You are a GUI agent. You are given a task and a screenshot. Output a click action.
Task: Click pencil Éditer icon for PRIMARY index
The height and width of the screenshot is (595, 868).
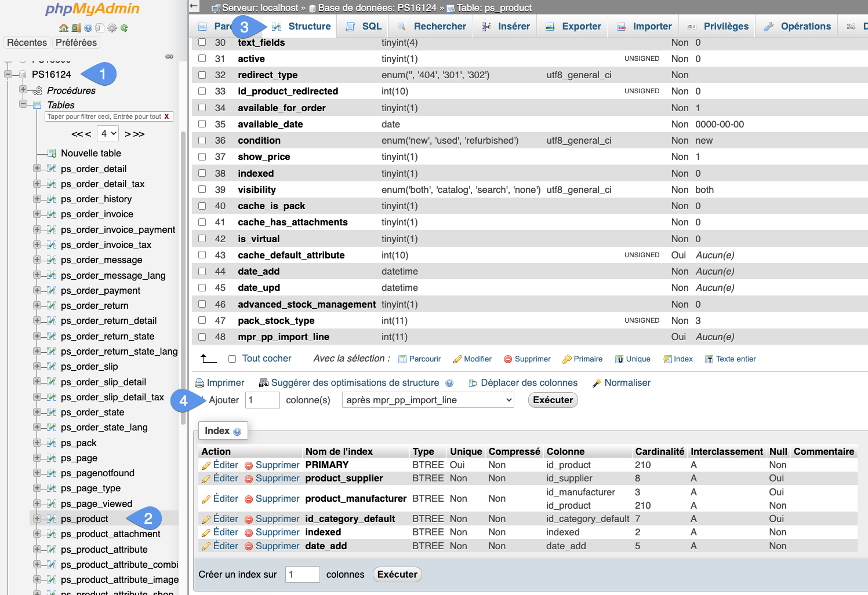(206, 465)
